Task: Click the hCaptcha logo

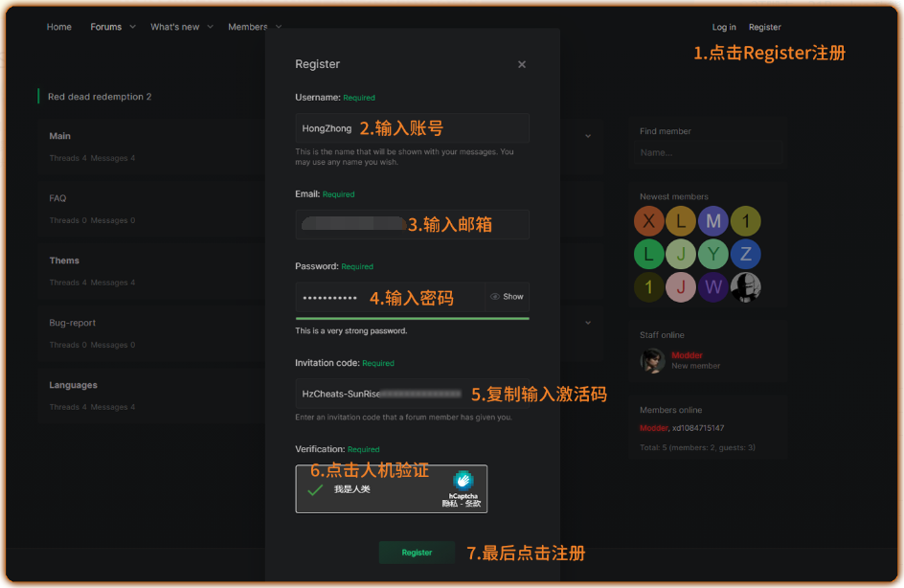Action: (463, 480)
